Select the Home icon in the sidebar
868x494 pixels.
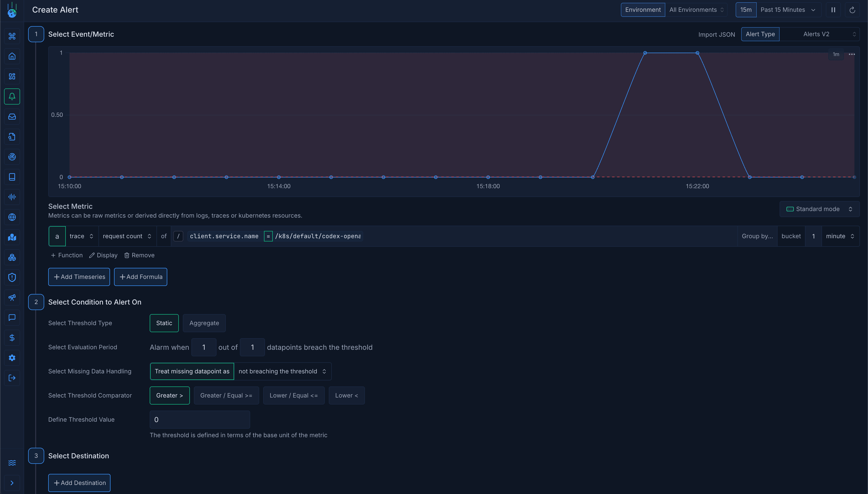click(12, 56)
